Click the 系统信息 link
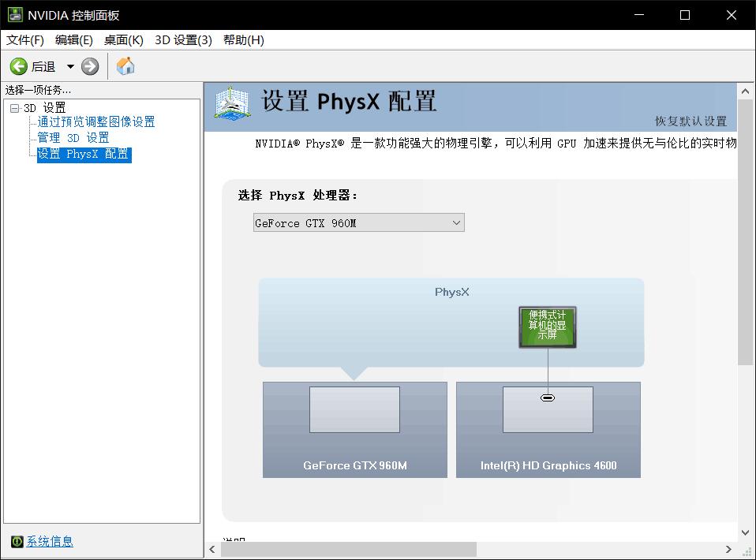The image size is (756, 560). point(49,542)
